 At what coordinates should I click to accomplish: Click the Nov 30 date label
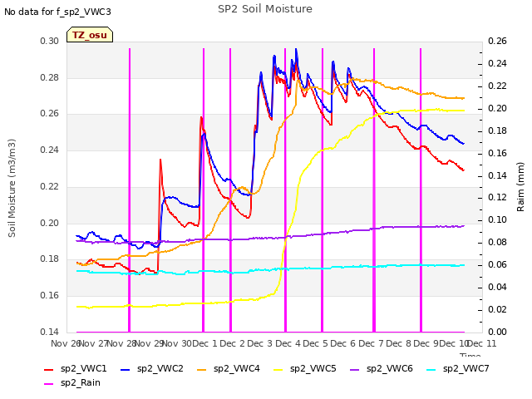click(177, 343)
